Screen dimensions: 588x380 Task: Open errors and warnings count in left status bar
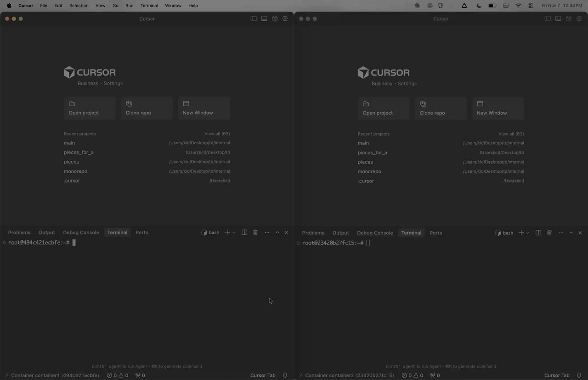118,375
